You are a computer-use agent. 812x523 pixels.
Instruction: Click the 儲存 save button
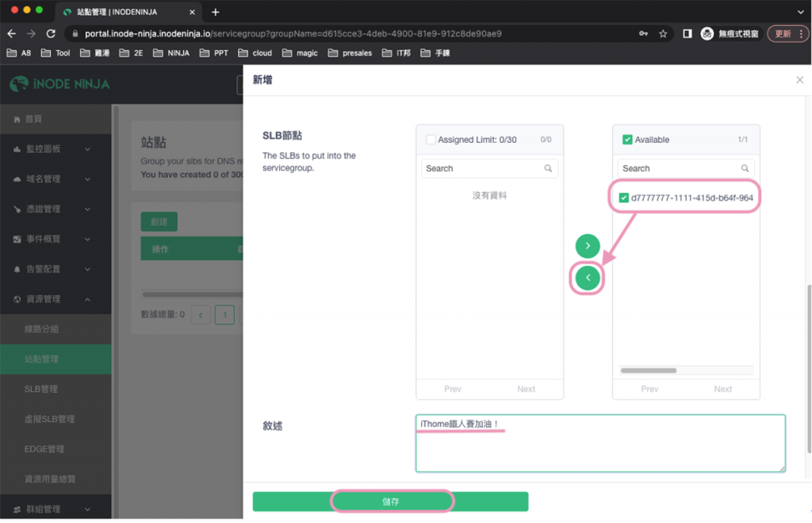click(x=390, y=502)
